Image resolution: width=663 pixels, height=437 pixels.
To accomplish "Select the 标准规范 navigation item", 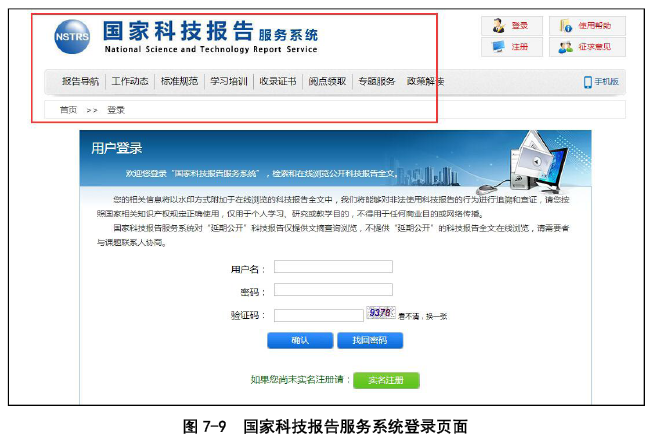I will click(179, 82).
